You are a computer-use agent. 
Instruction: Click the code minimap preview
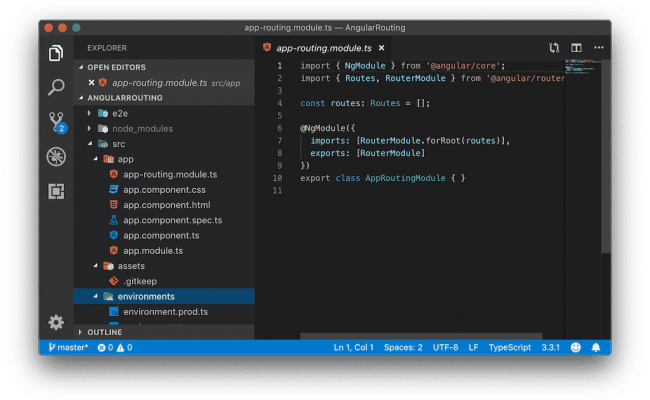pyautogui.click(x=582, y=67)
